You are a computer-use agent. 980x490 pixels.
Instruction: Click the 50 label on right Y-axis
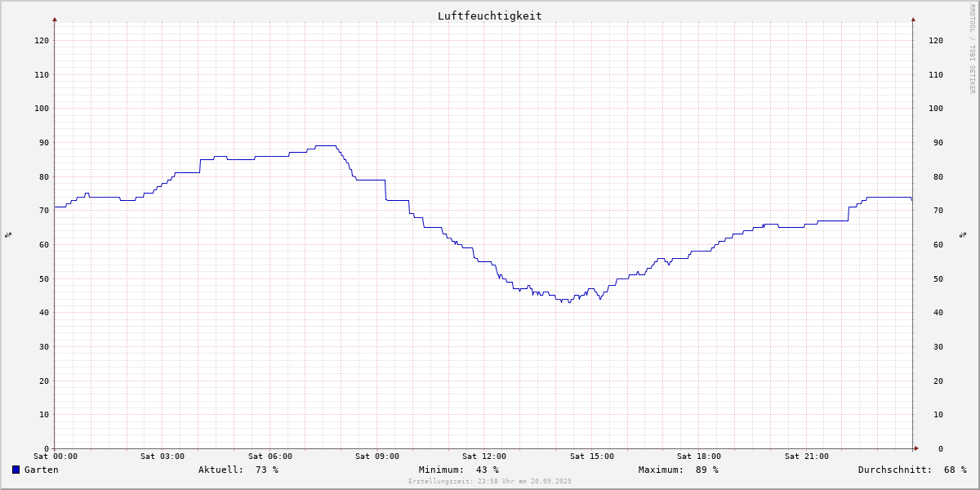(935, 278)
